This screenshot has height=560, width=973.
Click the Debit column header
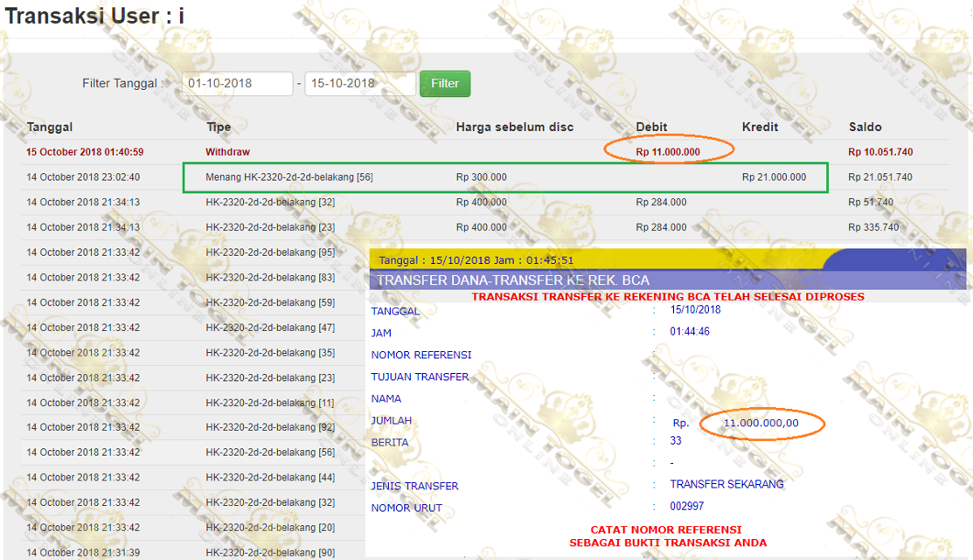651,128
